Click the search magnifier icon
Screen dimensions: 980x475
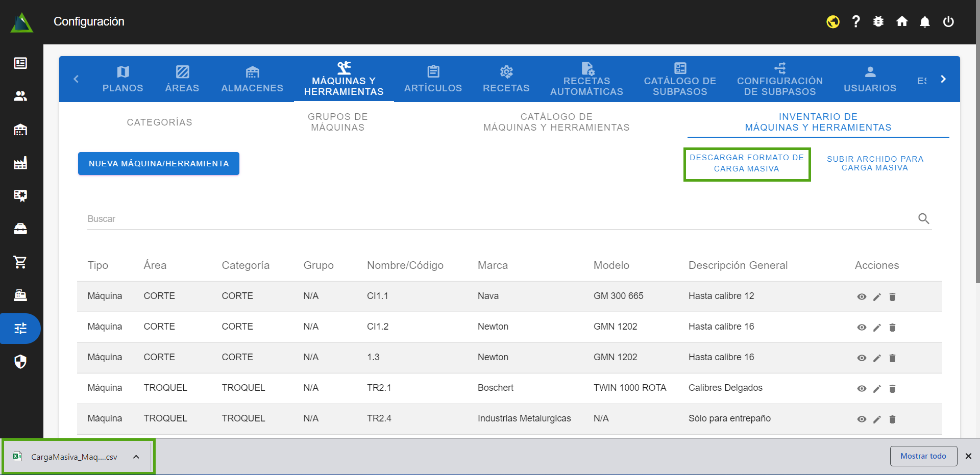(923, 219)
